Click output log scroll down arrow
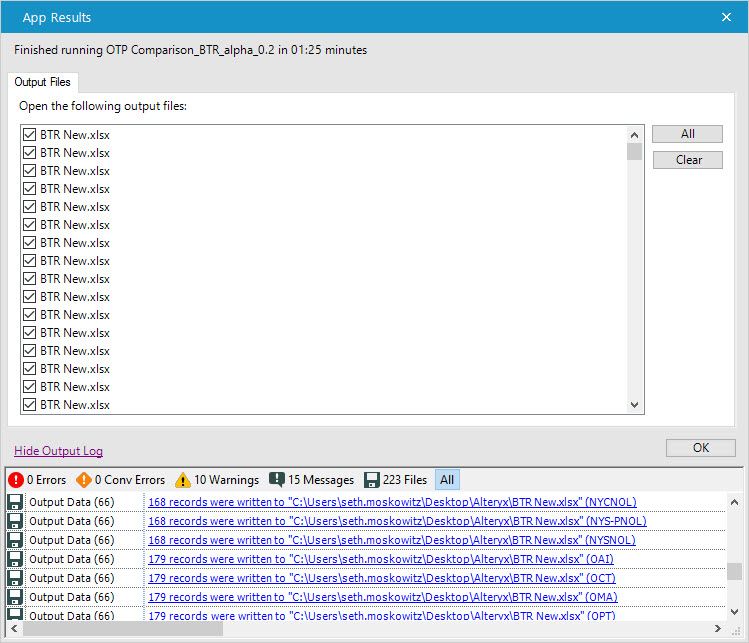The height and width of the screenshot is (643, 749). 735,612
